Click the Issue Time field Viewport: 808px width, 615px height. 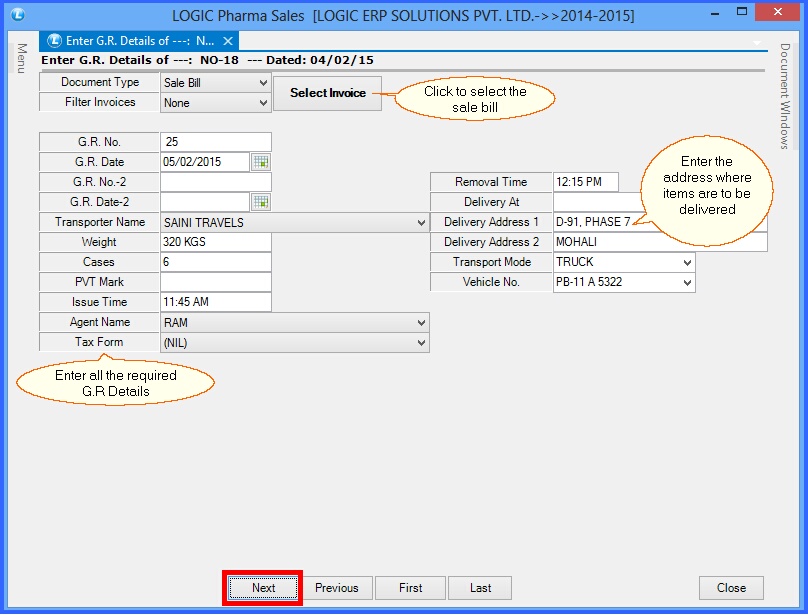pos(216,302)
